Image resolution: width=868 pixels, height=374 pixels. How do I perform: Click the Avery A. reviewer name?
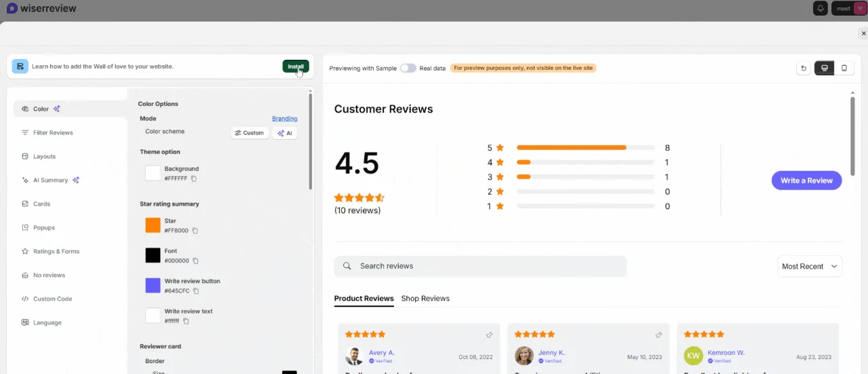point(382,353)
